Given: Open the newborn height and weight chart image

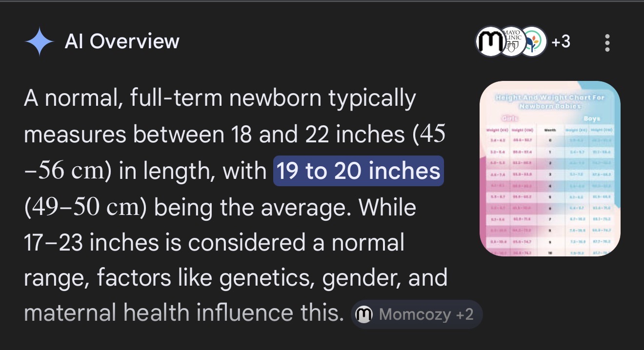Looking at the screenshot, I should tap(550, 168).
